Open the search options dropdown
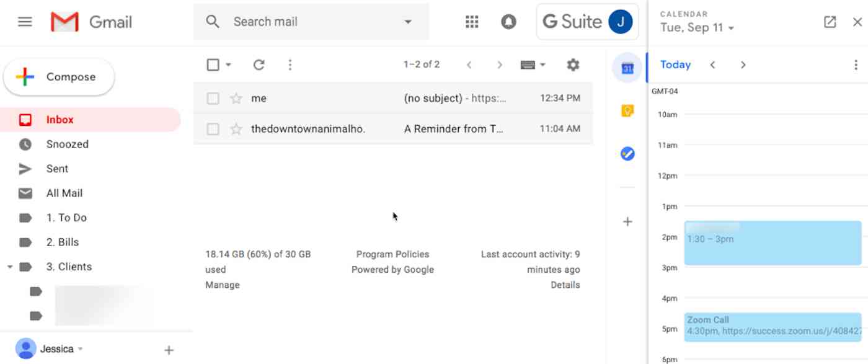The image size is (868, 364). point(407,21)
